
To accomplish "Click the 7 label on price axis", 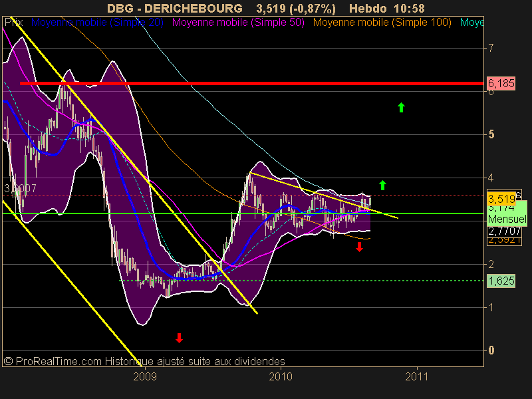I will (491, 48).
